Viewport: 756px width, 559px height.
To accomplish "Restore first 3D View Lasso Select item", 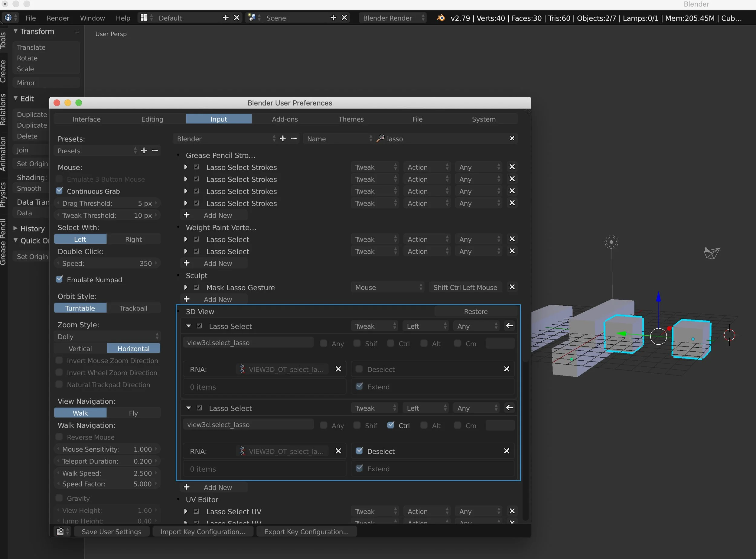I will coord(509,326).
